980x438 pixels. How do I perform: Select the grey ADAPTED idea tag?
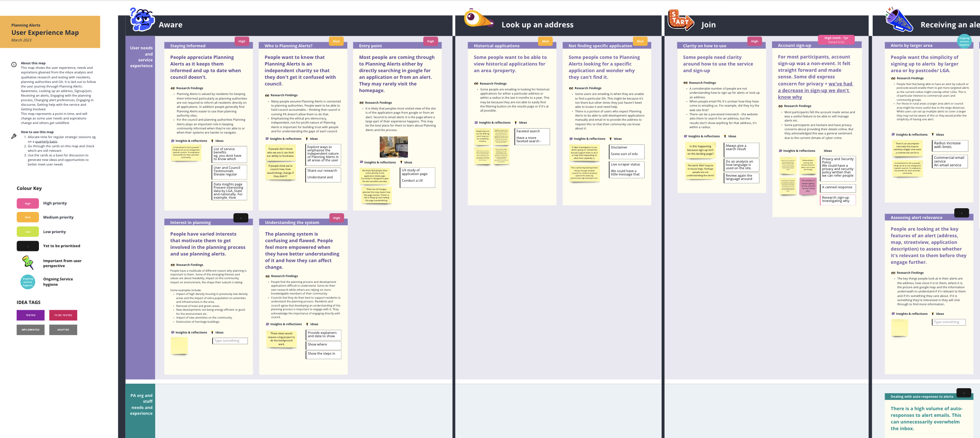63,330
